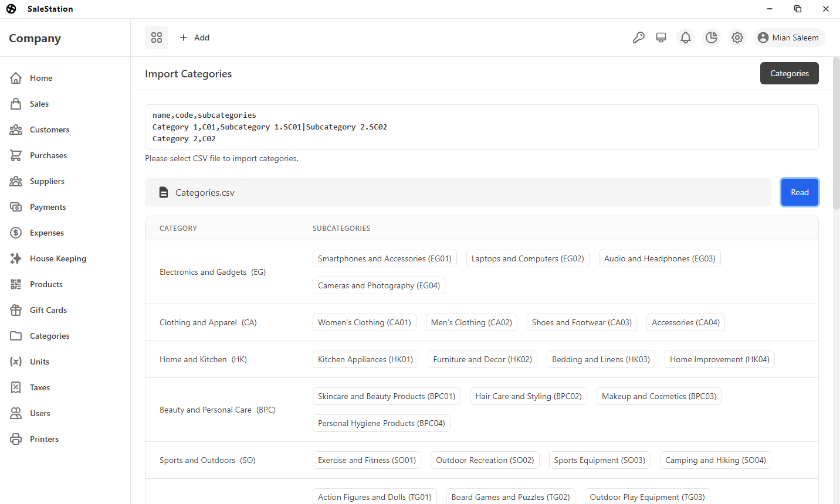Open Mian Saleem user menu
The width and height of the screenshot is (840, 504).
click(x=789, y=38)
